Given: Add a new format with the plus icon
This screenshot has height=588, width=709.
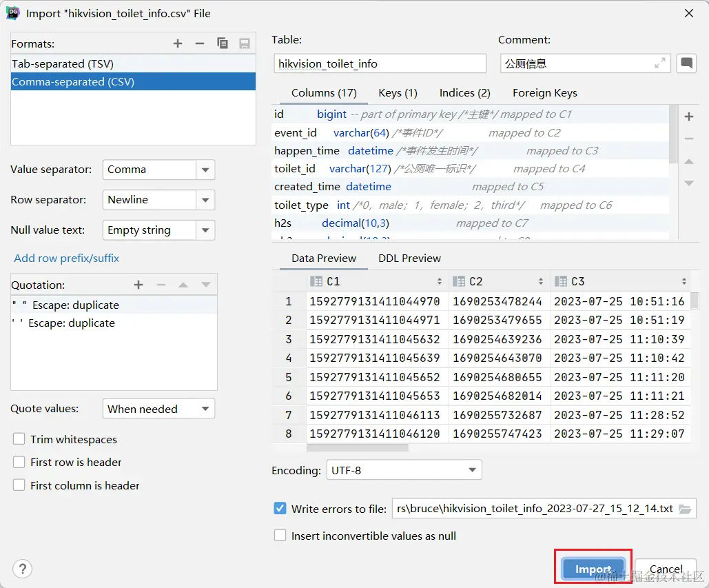Looking at the screenshot, I should click(178, 43).
